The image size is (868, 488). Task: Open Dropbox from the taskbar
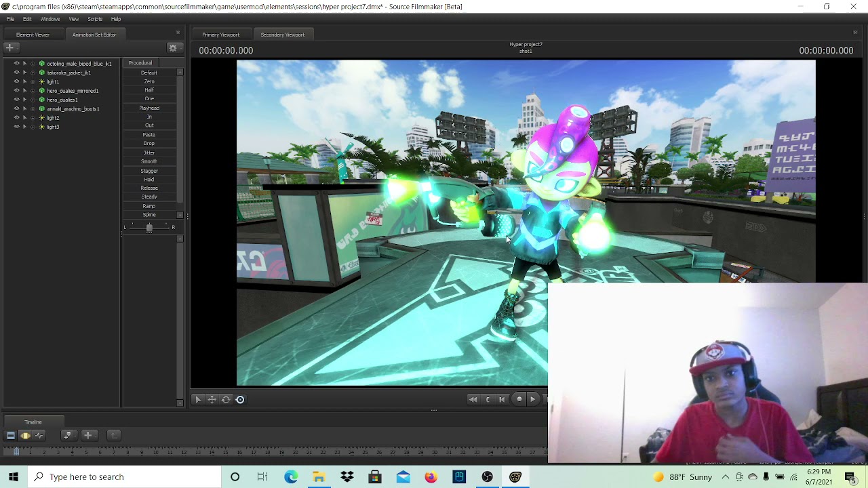[x=347, y=477]
